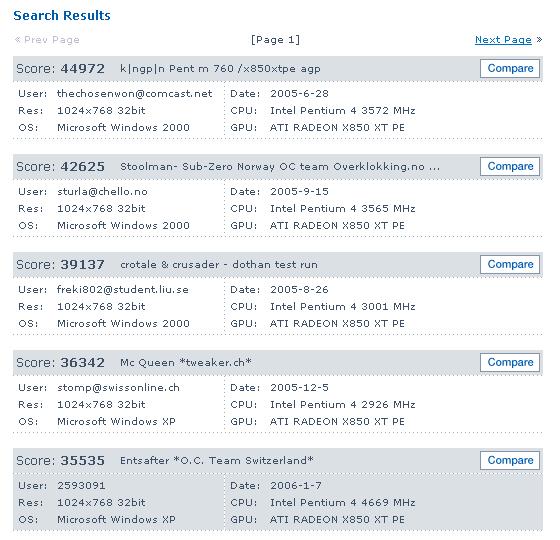Click the Intel Pentium 4 4669 MHz entry
The image size is (560, 540).
click(x=342, y=503)
